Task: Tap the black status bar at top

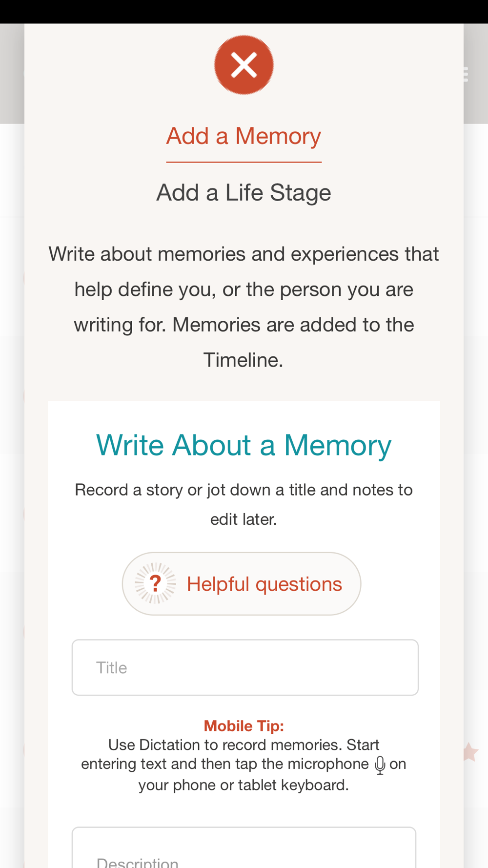Action: (244, 11)
